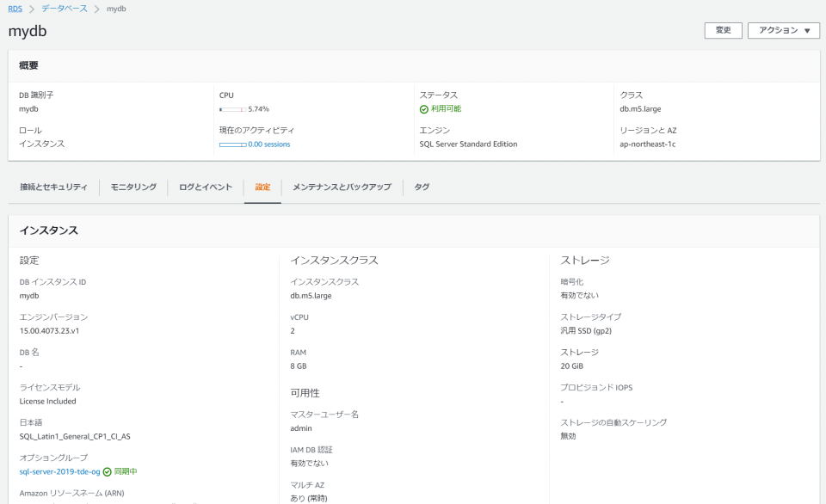Click the green check icon beside 利用可能
Viewport: 826px width, 504px height.
coord(424,108)
